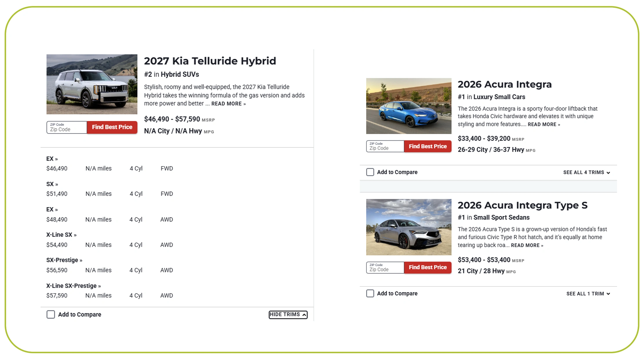This screenshot has height=359, width=644.
Task: Expand See All 4 Trims for Acura Integra
Action: 586,172
